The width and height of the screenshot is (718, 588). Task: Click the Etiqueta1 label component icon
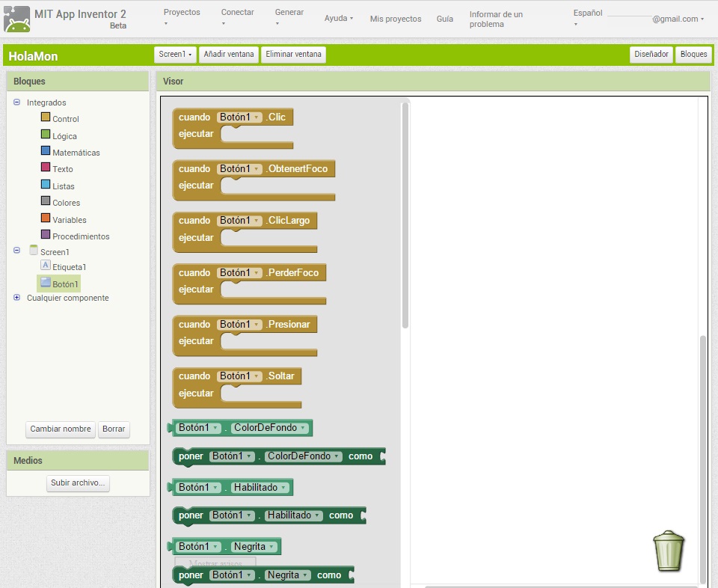[46, 265]
